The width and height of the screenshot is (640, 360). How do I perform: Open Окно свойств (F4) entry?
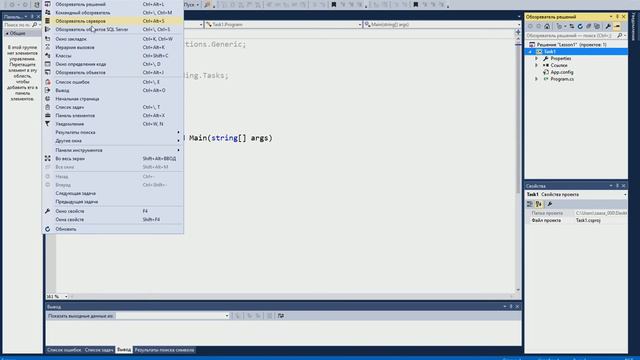tap(113, 211)
